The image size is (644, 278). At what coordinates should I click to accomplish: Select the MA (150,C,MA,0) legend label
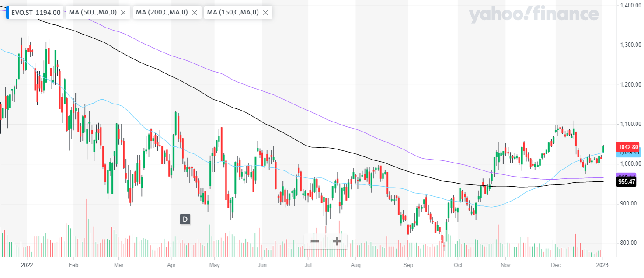click(x=233, y=13)
